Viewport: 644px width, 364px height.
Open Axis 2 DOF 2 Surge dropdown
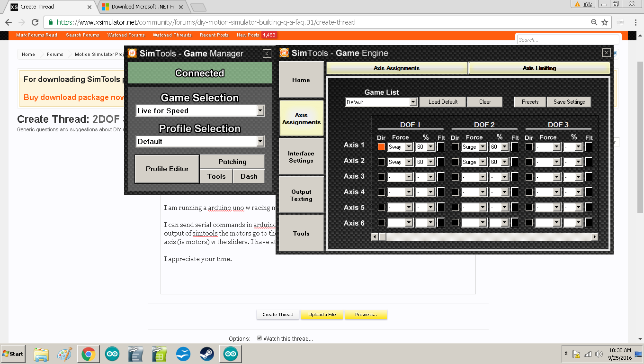[x=483, y=162]
